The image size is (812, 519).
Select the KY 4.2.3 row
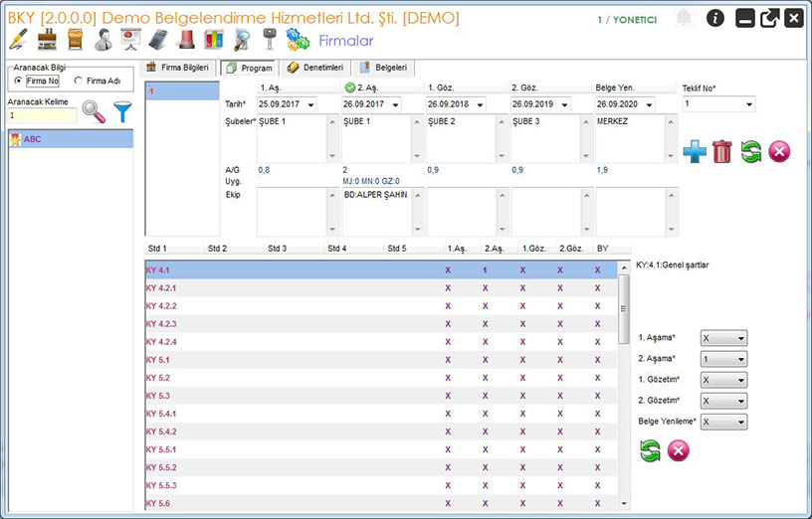(x=381, y=324)
